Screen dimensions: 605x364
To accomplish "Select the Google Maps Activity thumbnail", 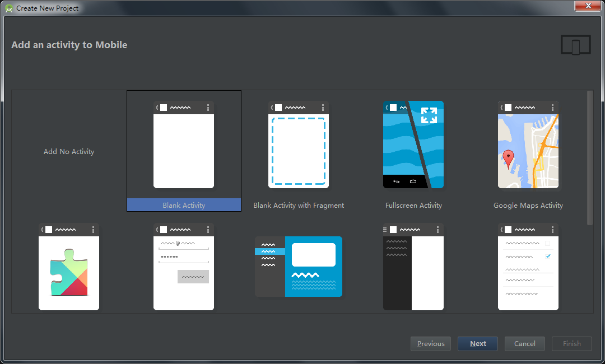I will pyautogui.click(x=528, y=145).
